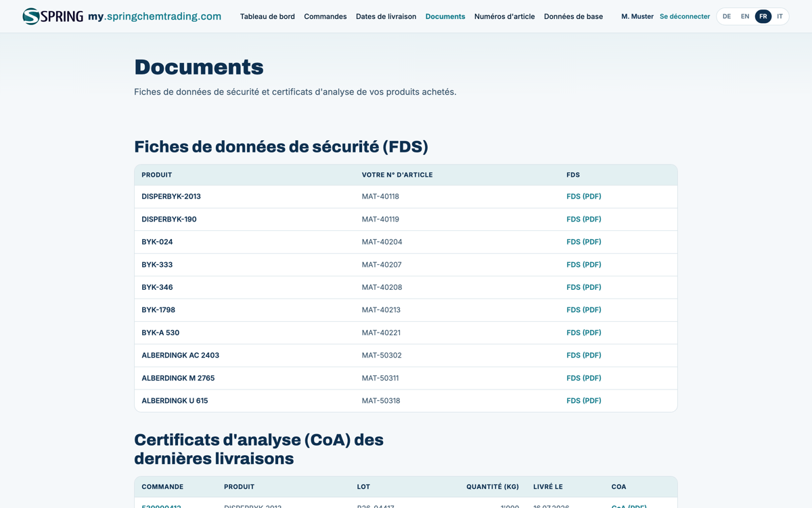The width and height of the screenshot is (812, 508).
Task: Click the Fiches de données de sécurité (FDS) heading
Action: (x=281, y=146)
